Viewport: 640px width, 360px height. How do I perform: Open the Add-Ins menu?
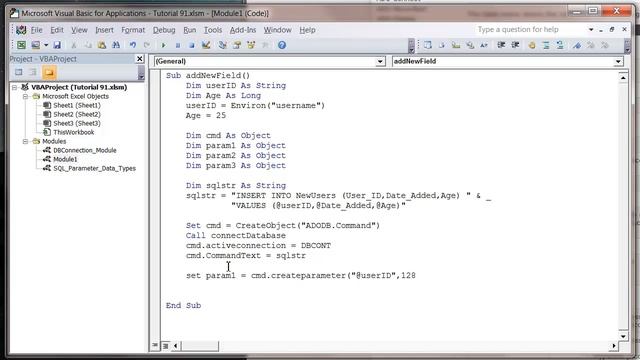coord(243,30)
